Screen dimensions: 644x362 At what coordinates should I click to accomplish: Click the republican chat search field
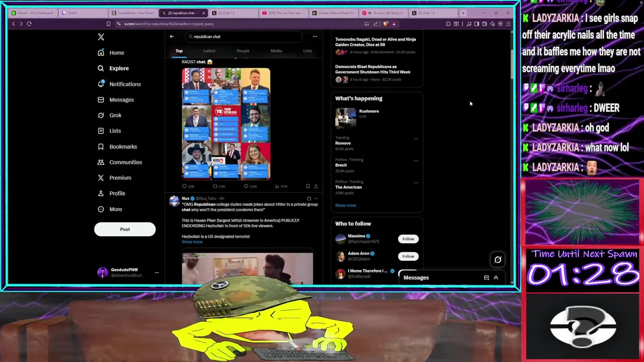244,37
